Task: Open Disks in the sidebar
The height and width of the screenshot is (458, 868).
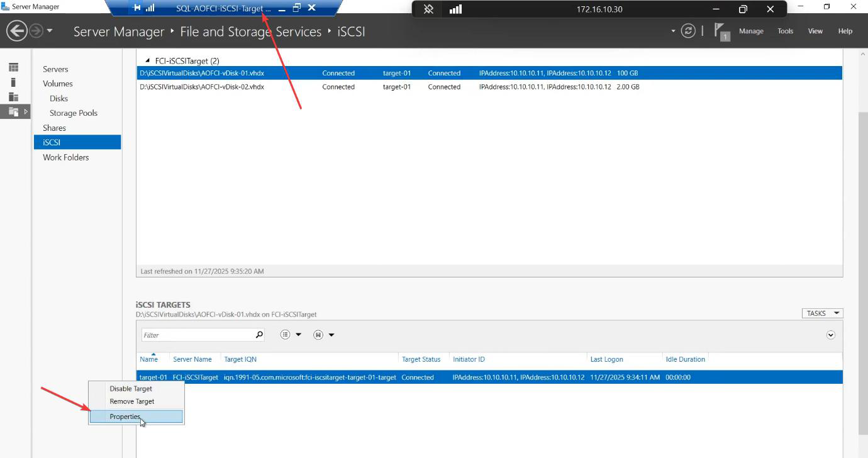Action: (58, 98)
